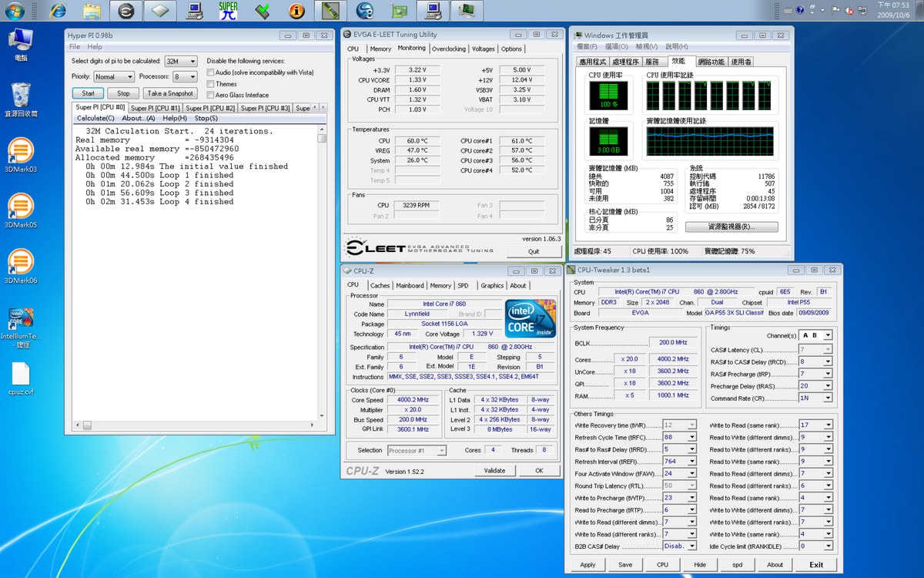
Task: Open the 網路功能 tab in Task Manager
Action: 711,62
